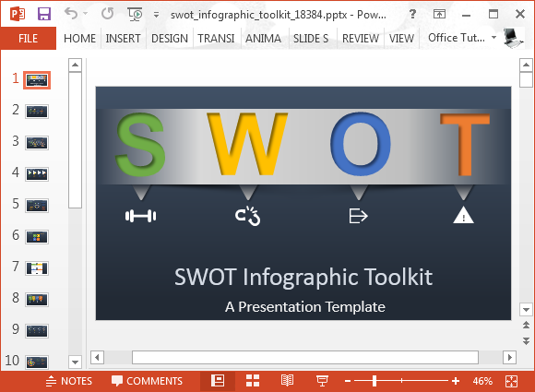535x392 pixels.
Task: Click the Office Tut... account name
Action: (x=457, y=38)
